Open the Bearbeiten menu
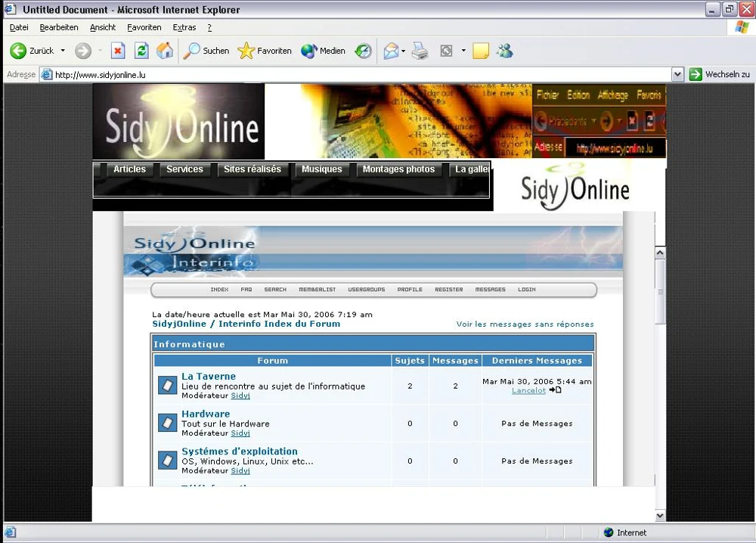The image size is (756, 543). click(x=59, y=27)
